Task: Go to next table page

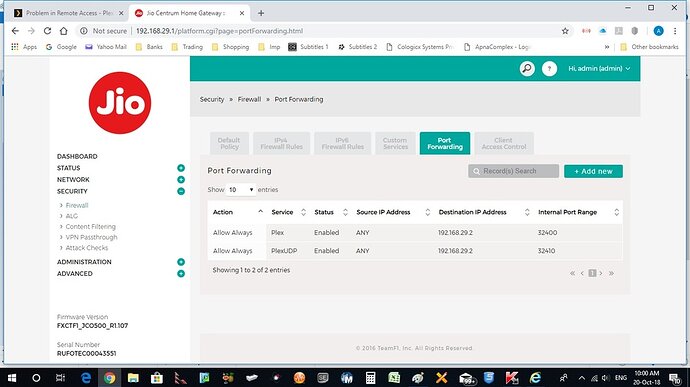Action: tap(601, 273)
